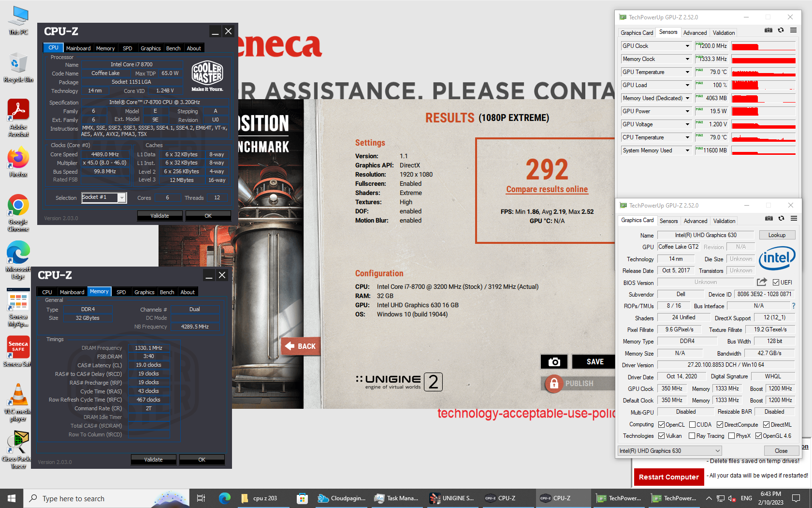
Task: Click Compare results online link
Action: coord(547,189)
